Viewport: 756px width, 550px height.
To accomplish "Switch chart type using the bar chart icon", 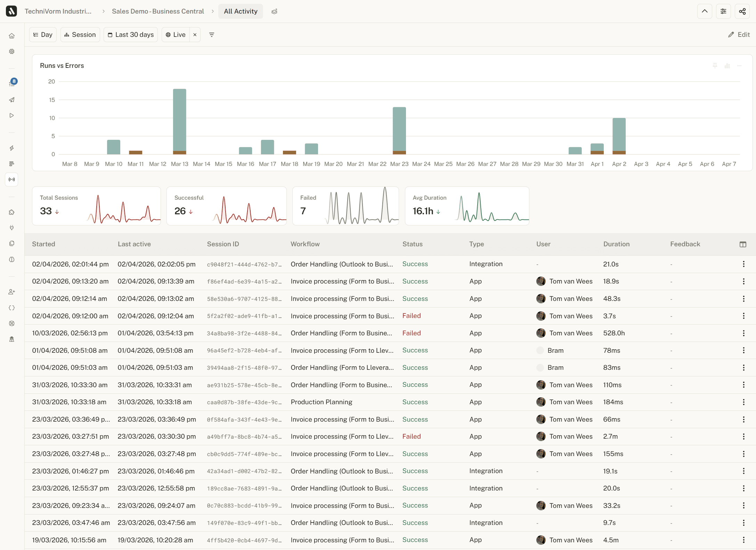I will [727, 65].
